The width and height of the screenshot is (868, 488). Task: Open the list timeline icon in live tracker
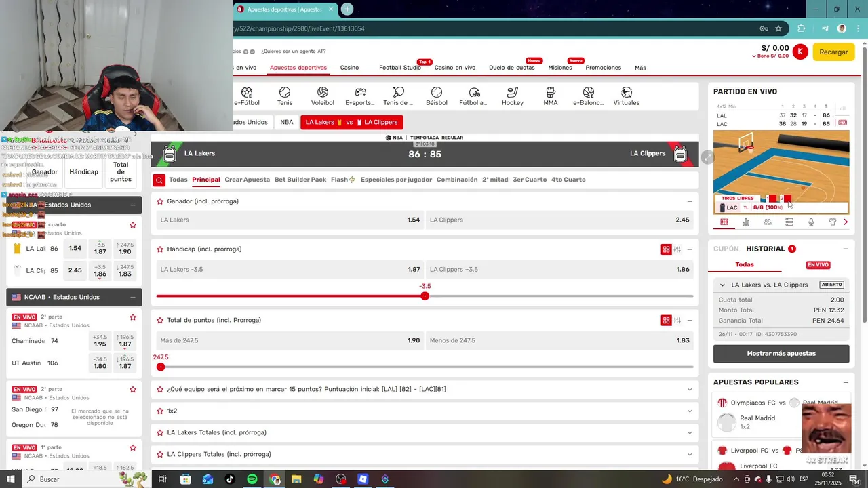click(x=789, y=222)
